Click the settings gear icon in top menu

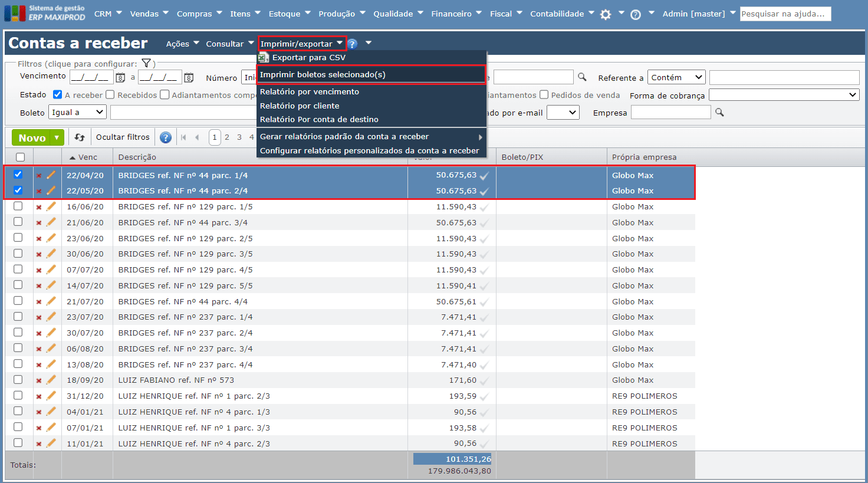606,14
